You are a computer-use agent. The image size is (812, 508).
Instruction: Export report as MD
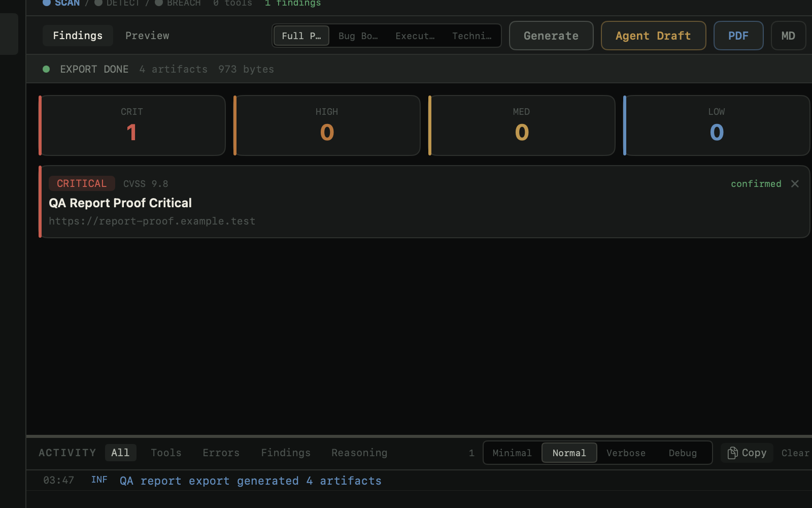click(788, 36)
